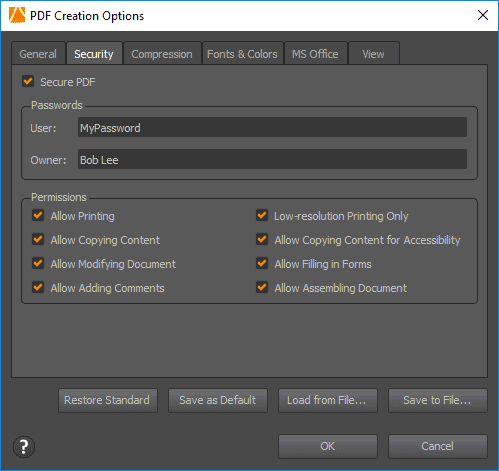Close the PDF Creation Options dialog
Screen dimensions: 499x471
(483, 15)
